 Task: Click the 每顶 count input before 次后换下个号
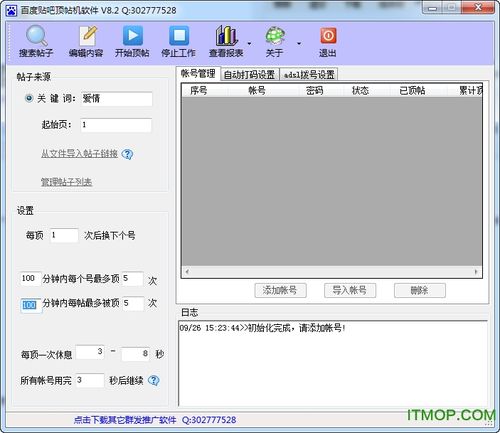coord(64,235)
